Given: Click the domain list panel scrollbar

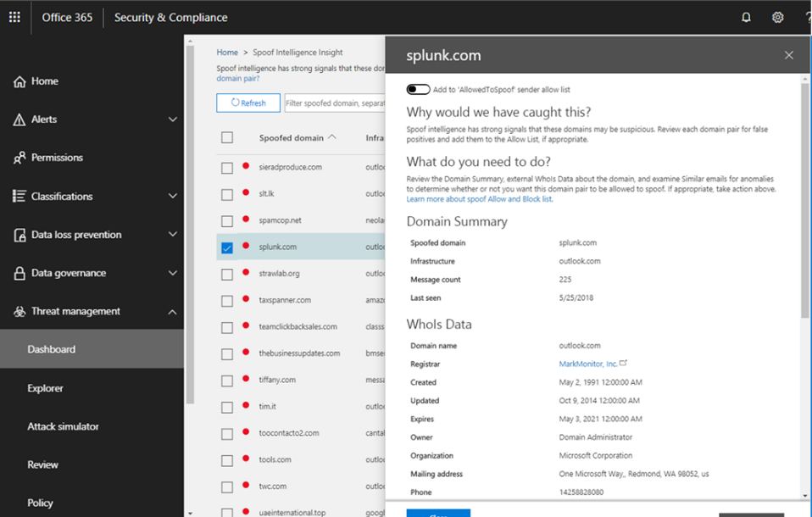Looking at the screenshot, I should [190, 225].
